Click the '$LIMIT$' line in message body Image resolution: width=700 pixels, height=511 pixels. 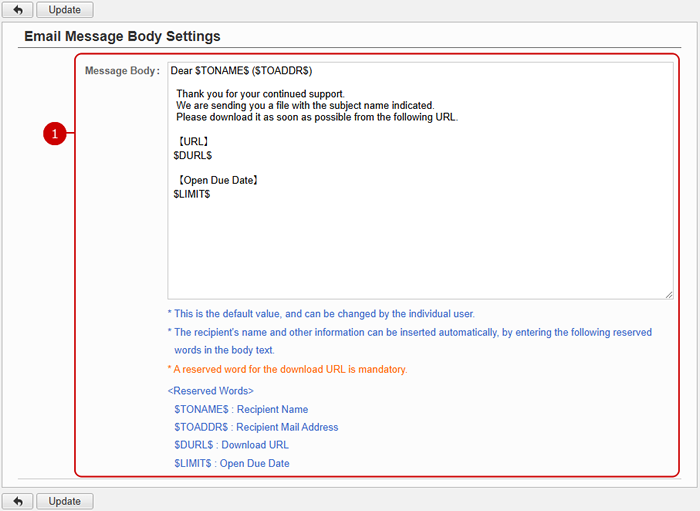192,194
